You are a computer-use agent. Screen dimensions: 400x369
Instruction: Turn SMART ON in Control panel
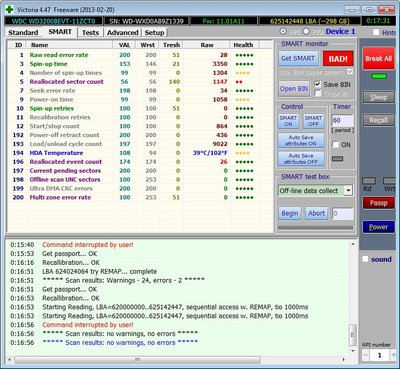coord(288,121)
